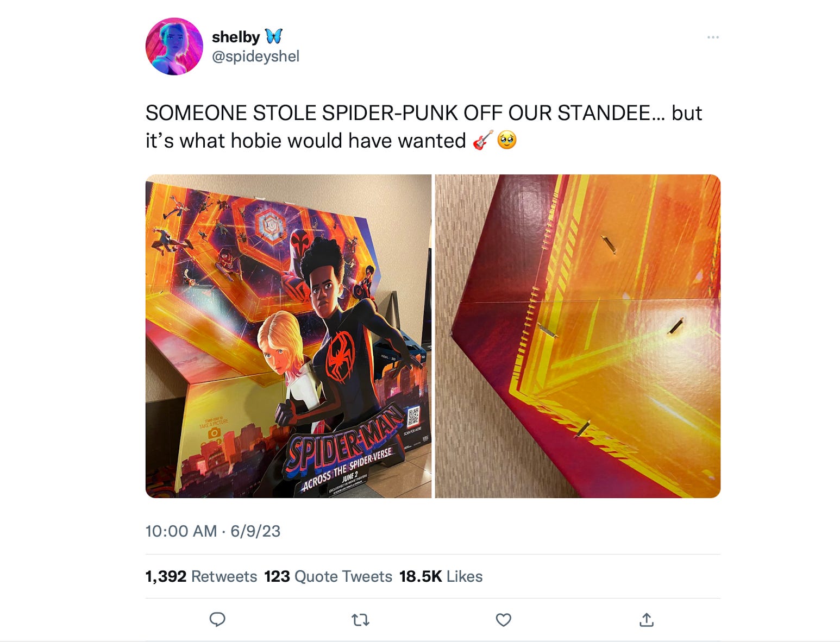View the right orange close-up photo
Image resolution: width=840 pixels, height=642 pixels.
[578, 336]
